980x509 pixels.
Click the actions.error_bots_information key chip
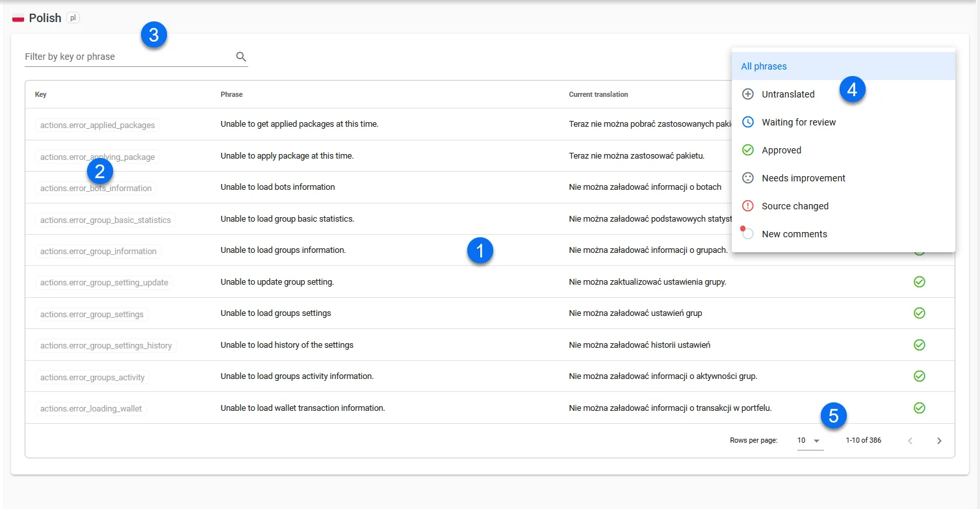tap(96, 189)
